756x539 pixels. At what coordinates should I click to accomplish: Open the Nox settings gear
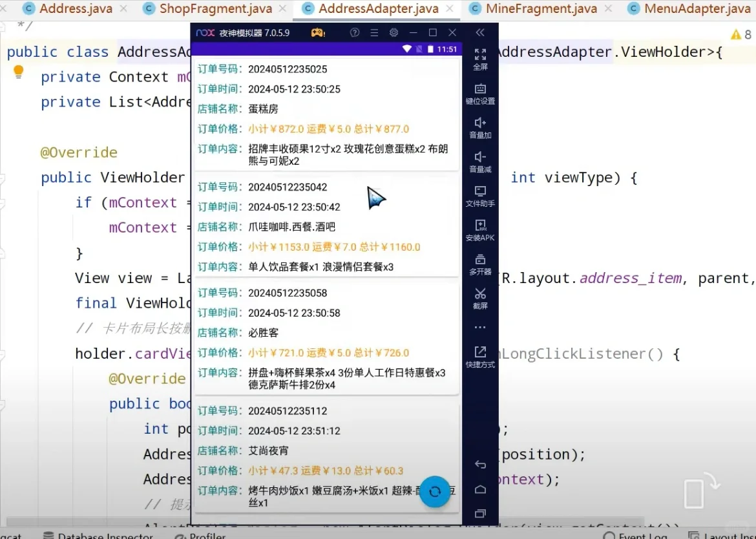coord(394,32)
